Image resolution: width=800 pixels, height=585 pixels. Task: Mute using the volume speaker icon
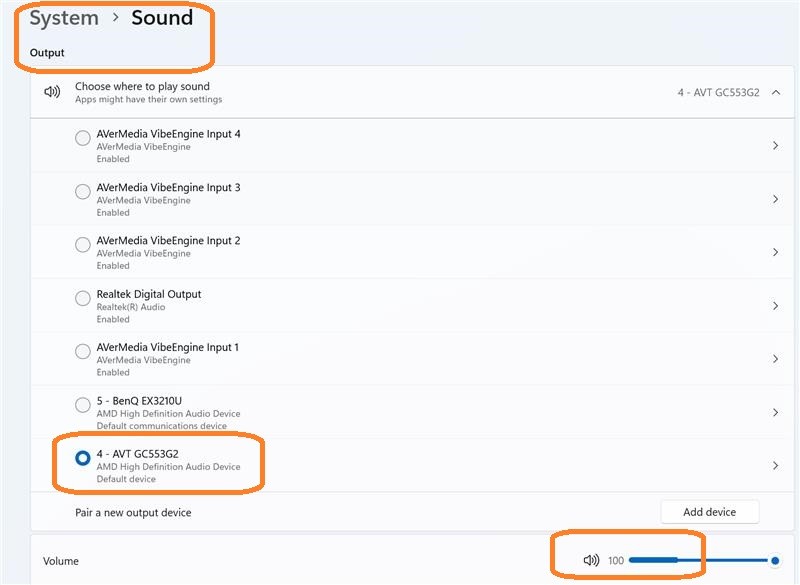[x=591, y=561]
